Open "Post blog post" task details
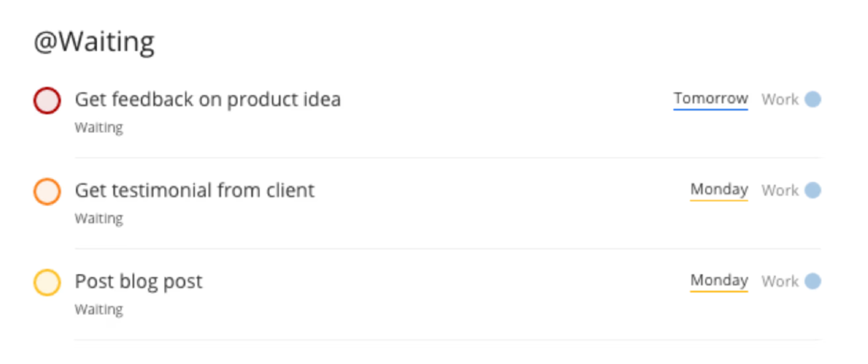868x364 pixels. (138, 281)
